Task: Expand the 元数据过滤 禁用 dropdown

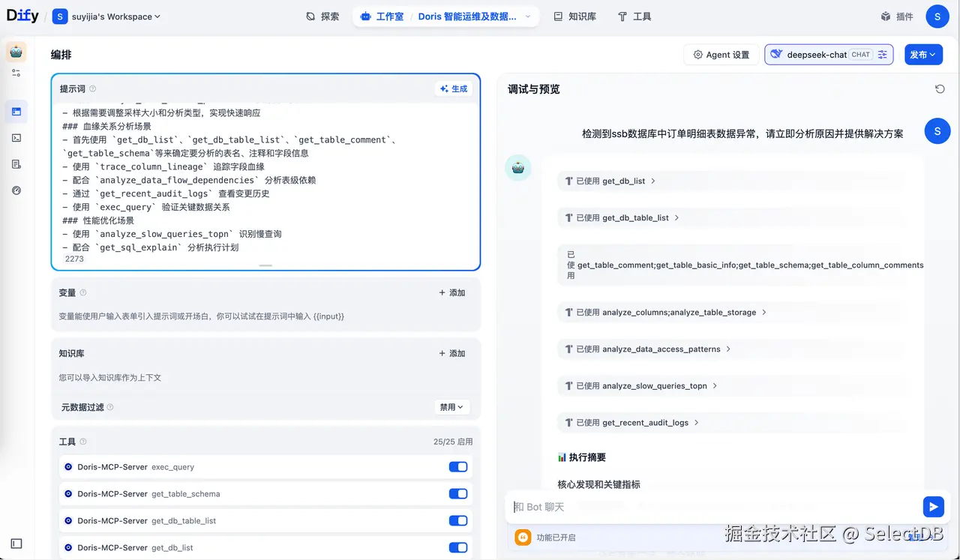Action: [x=452, y=407]
